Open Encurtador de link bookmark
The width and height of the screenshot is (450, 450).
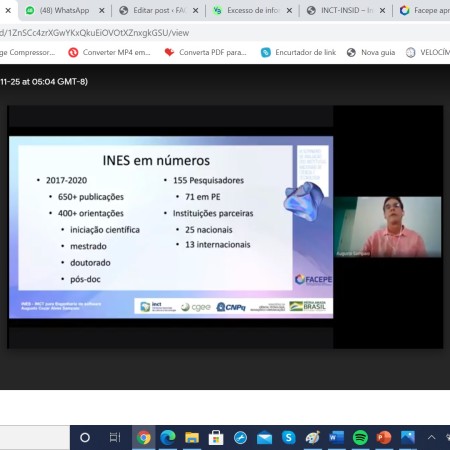tap(299, 52)
